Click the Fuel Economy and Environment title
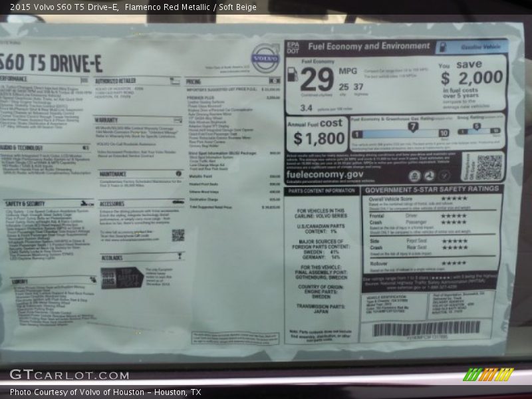 369,47
